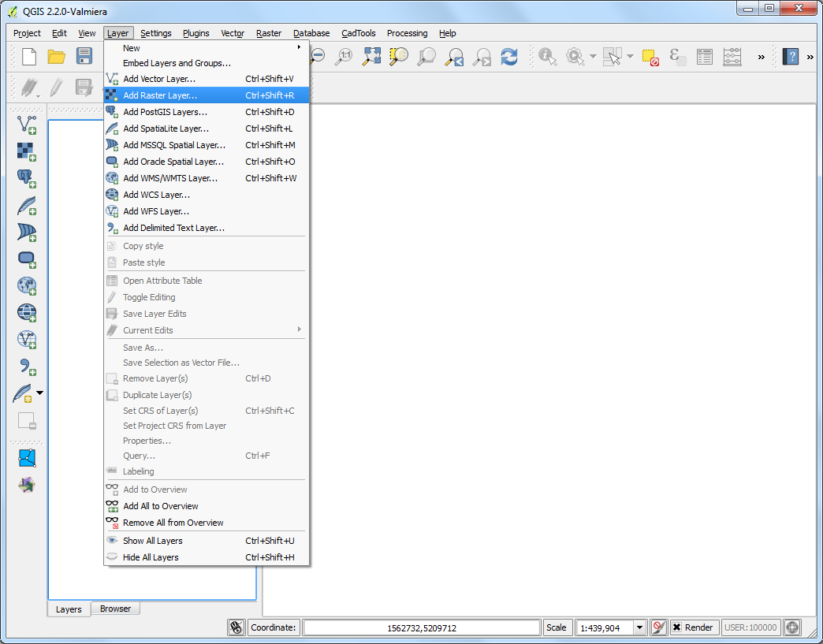This screenshot has height=644, width=823.
Task: Open project with the yellow folder icon
Action: (56, 56)
